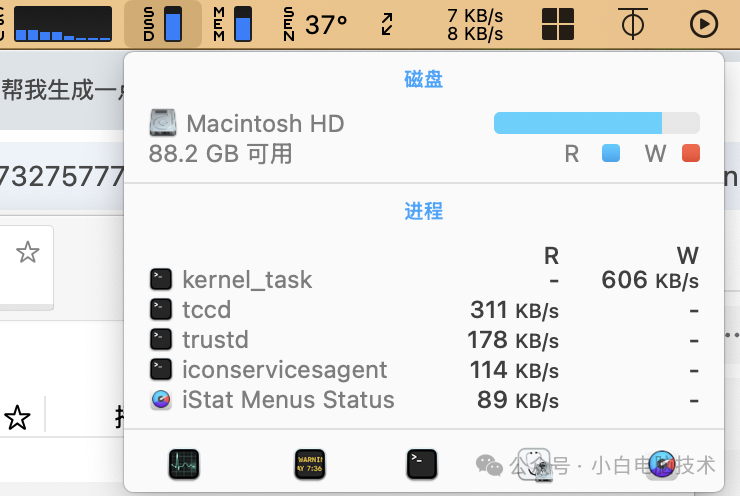Screen dimensions: 740x496
Task: Open Terminal from the bottom icon row
Action: pos(421,464)
